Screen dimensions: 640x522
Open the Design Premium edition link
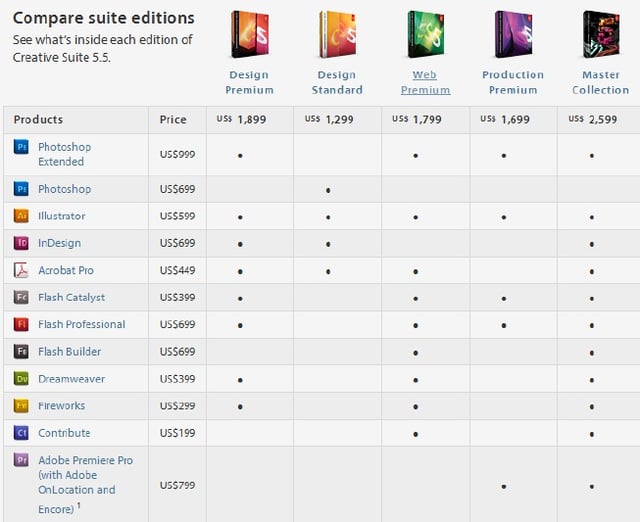249,82
